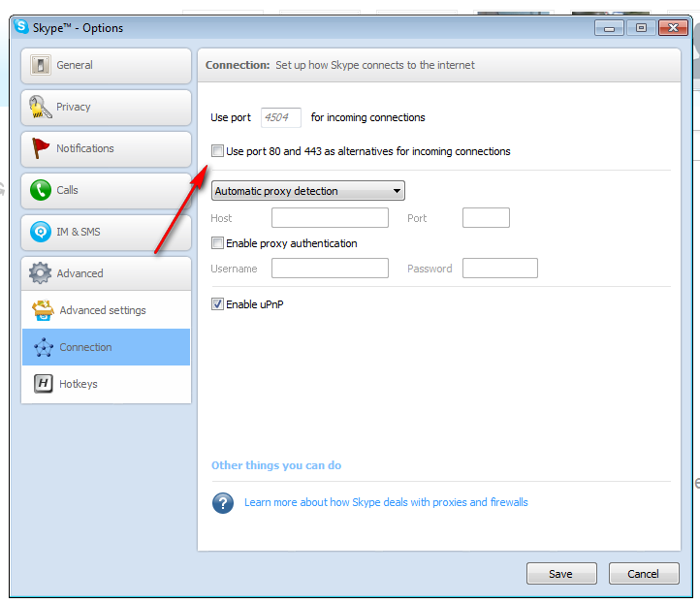Select Advanced settings in the sidebar
The width and height of the screenshot is (700, 603).
coord(107,310)
